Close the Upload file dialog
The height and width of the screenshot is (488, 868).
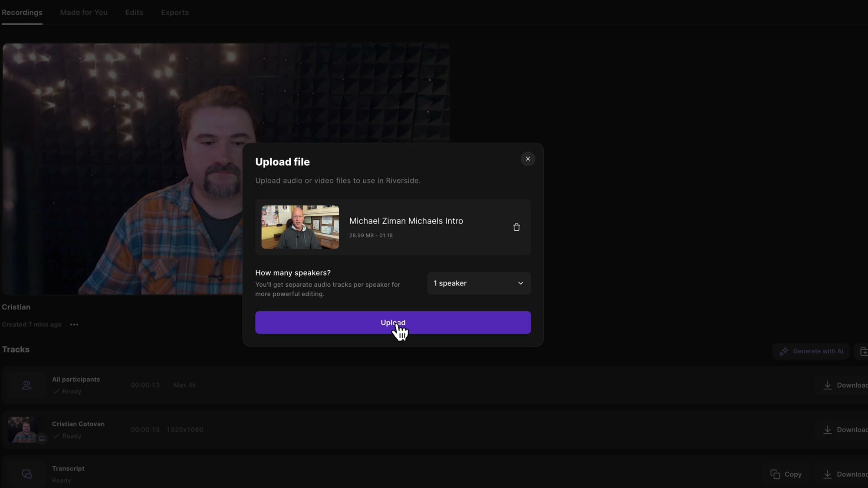point(528,159)
